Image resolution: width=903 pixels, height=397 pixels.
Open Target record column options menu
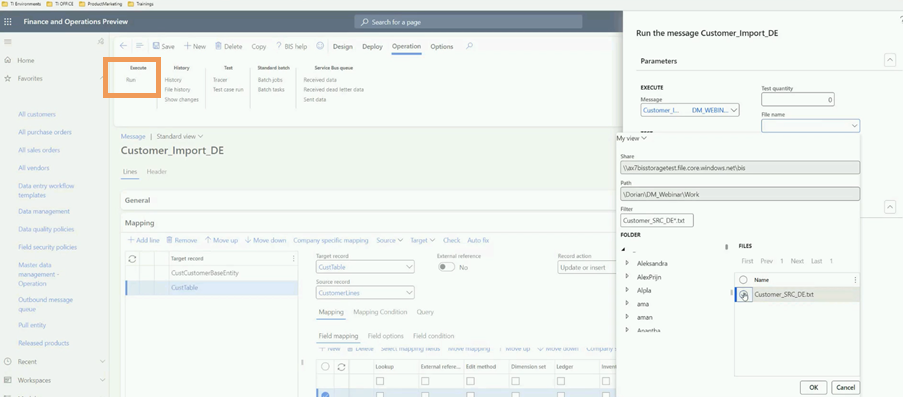point(294,259)
